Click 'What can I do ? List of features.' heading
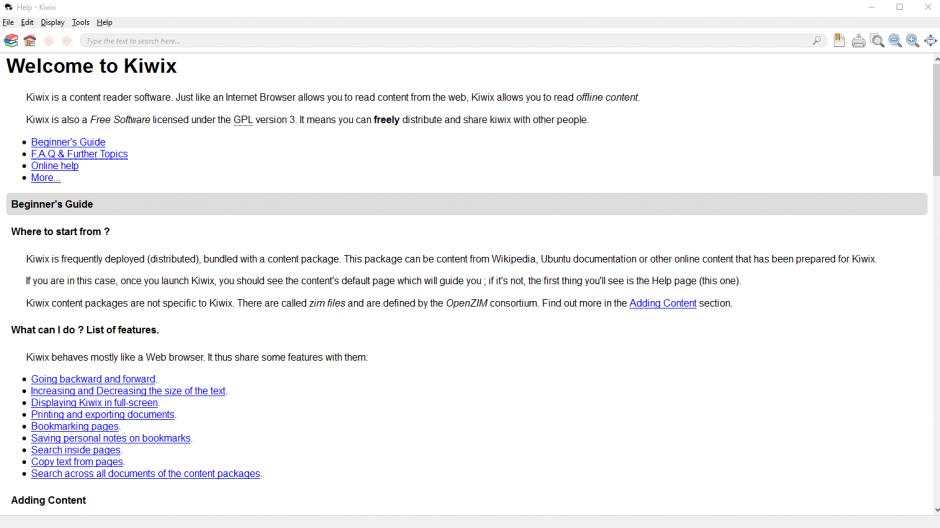 85,330
